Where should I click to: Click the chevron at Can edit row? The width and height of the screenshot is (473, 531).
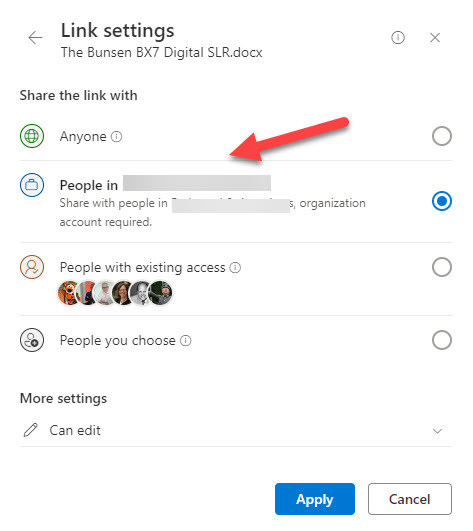[x=437, y=431]
